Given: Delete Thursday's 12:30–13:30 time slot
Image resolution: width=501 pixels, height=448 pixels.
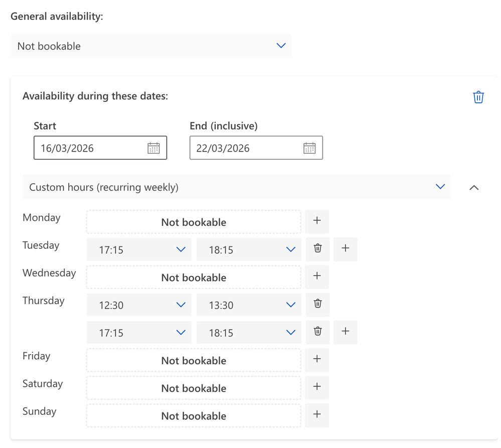Looking at the screenshot, I should [317, 304].
